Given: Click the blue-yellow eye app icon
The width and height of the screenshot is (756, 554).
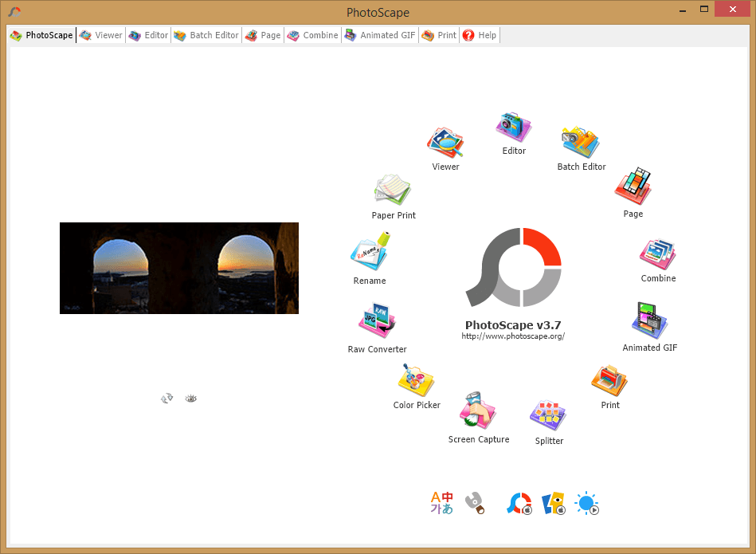Looking at the screenshot, I should [x=553, y=503].
